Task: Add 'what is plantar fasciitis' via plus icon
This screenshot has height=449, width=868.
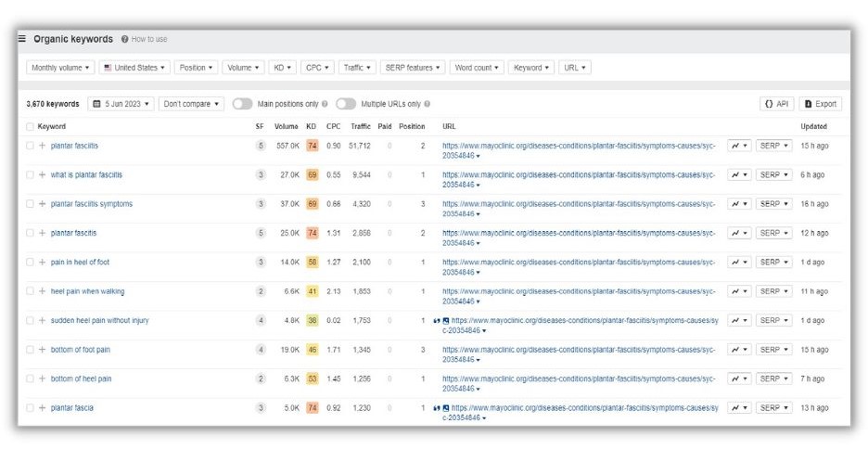Action: pos(42,175)
